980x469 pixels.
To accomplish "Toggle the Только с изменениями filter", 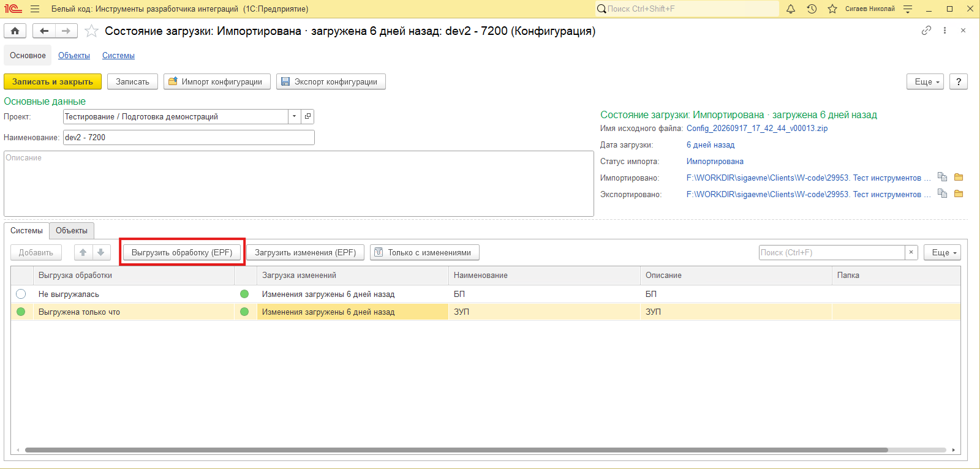I will [424, 252].
